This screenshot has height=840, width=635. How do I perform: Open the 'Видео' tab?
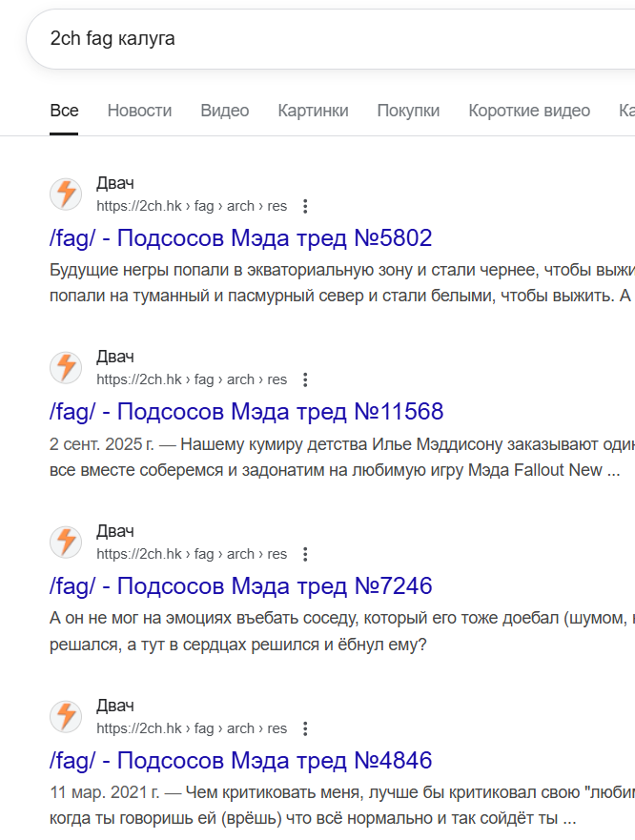(224, 111)
